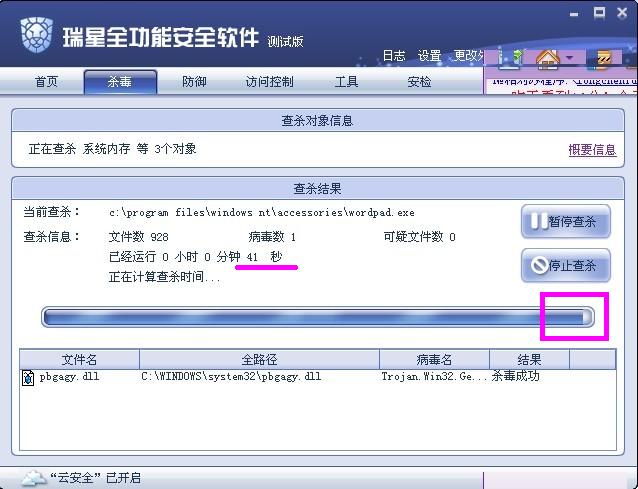Click the 测试版 label beside the title
This screenshot has height=489, width=638.
click(x=285, y=41)
